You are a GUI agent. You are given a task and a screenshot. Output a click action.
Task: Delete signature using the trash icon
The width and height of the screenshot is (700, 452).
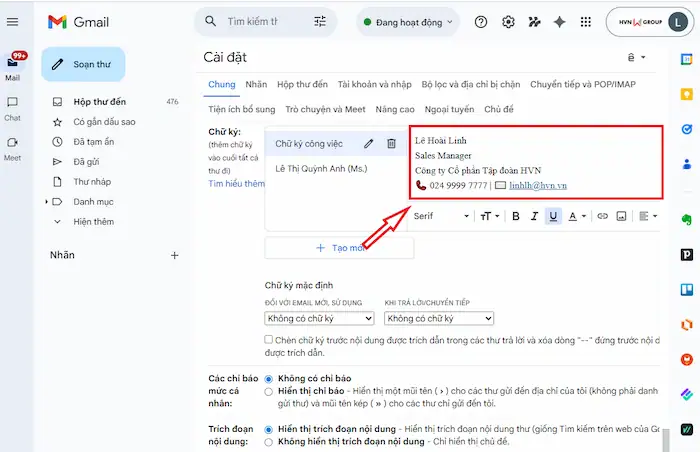pyautogui.click(x=391, y=144)
